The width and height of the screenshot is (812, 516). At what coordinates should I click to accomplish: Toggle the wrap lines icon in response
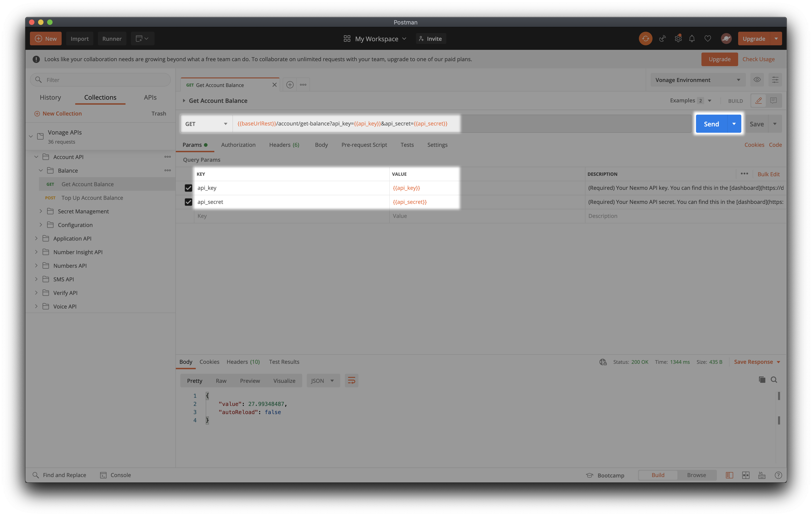(x=351, y=381)
